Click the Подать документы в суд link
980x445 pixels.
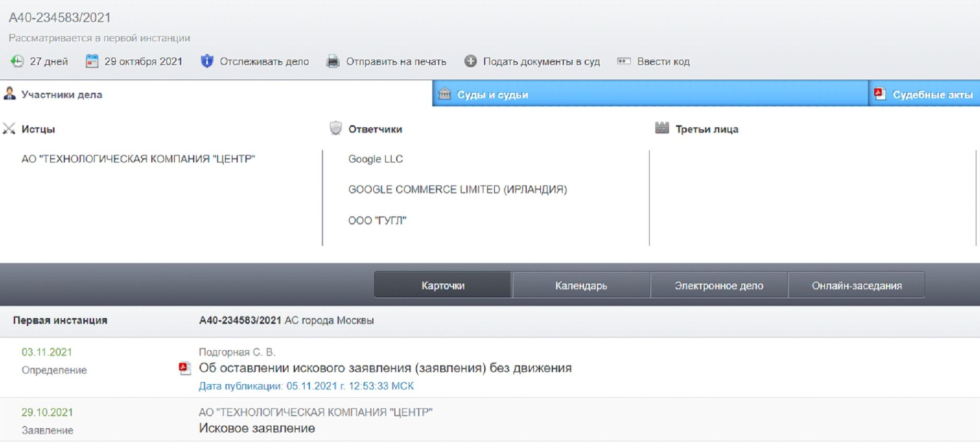point(541,62)
